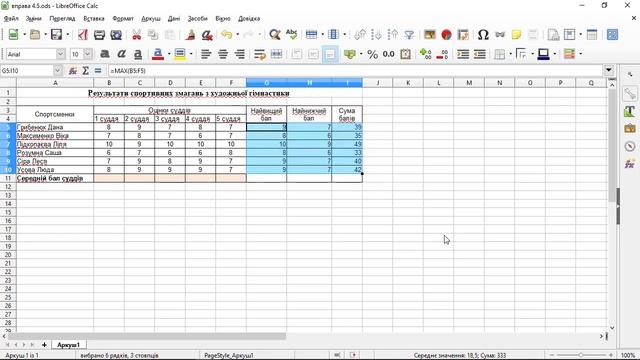Image resolution: width=640 pixels, height=360 pixels.
Task: Open the font color dropdown arrow
Action: (x=169, y=54)
